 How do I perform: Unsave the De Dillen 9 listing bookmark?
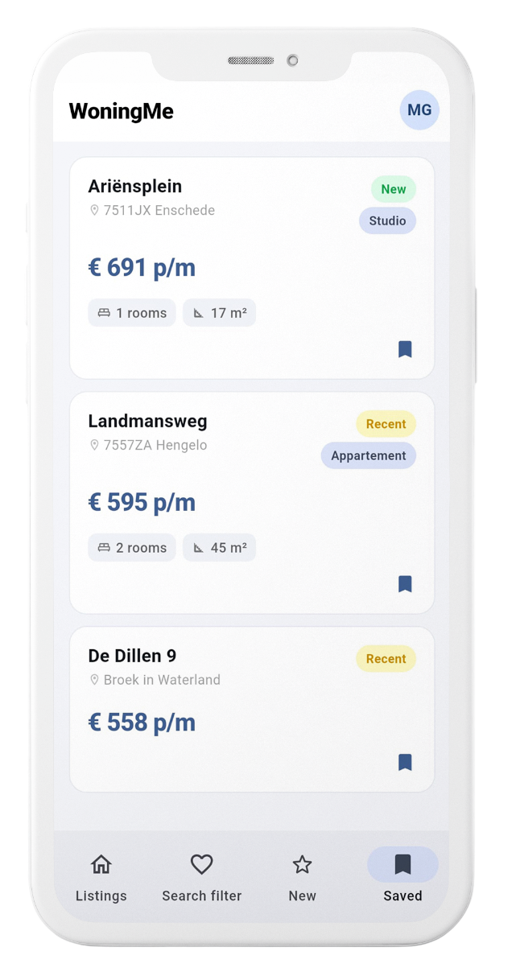point(406,762)
